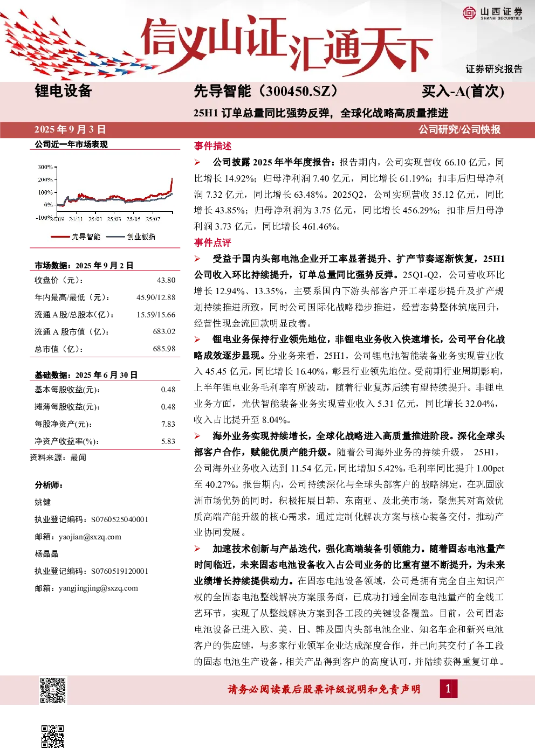Viewport: 535px width, 756px height.
Task: Click analyst name 姚健
Action: [43, 502]
